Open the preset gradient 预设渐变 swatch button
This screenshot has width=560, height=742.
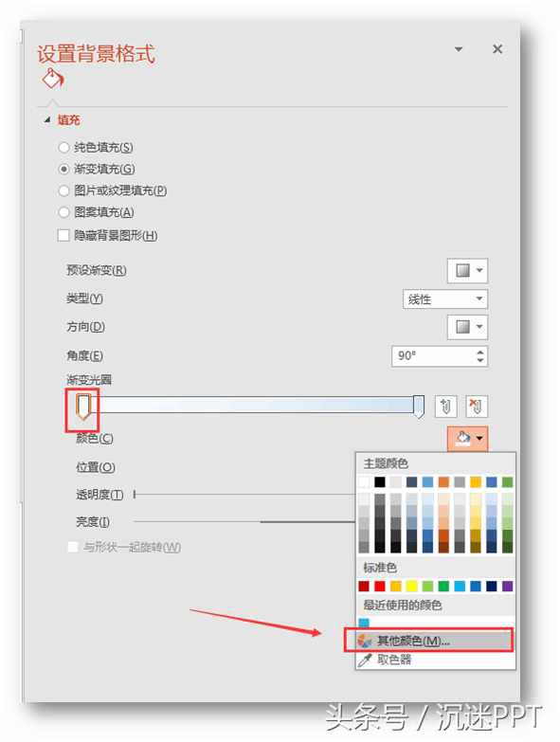(467, 270)
